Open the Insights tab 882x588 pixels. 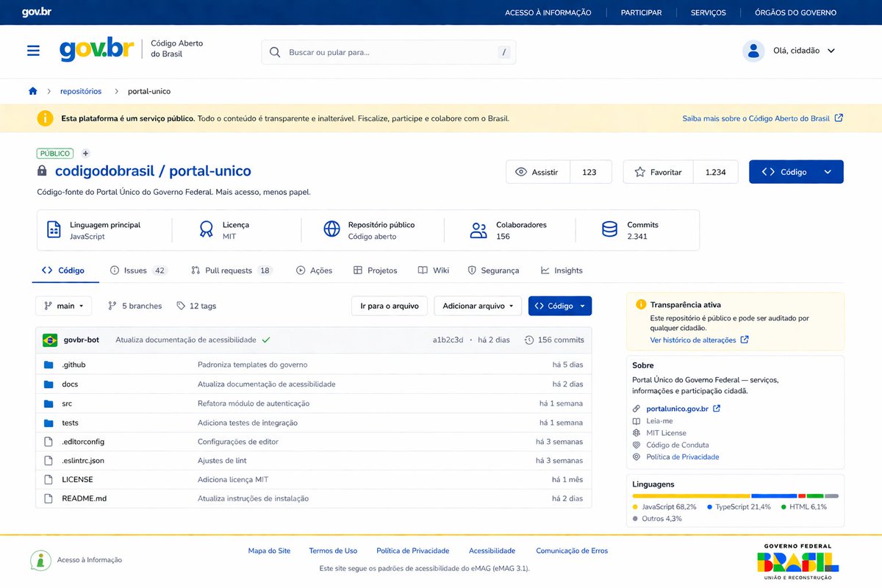point(562,270)
